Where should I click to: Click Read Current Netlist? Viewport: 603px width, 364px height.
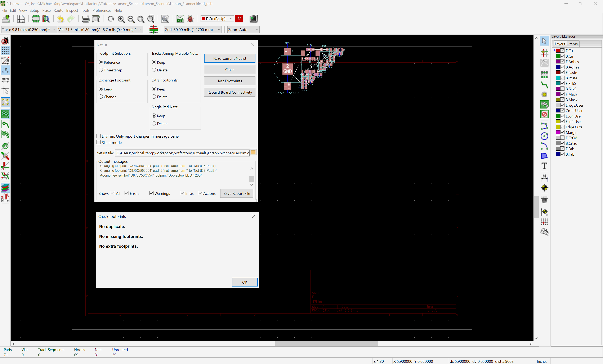(x=229, y=58)
